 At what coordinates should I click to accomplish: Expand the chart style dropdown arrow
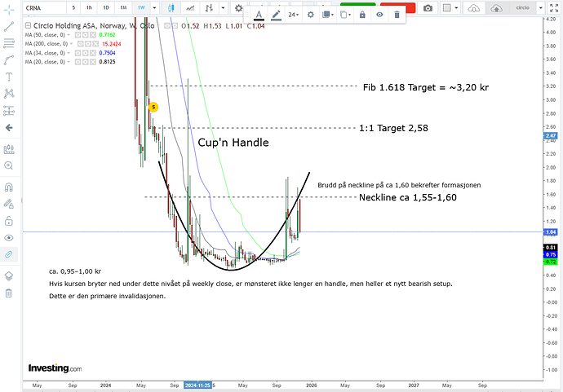pos(223,8)
